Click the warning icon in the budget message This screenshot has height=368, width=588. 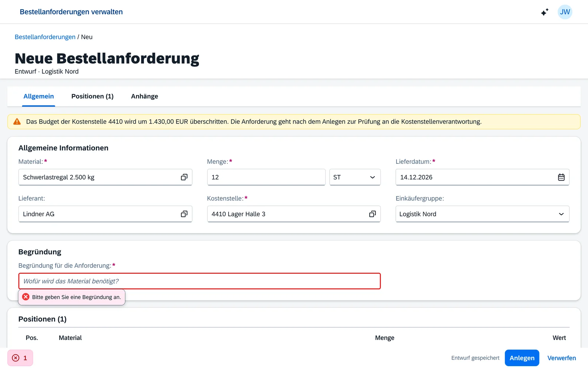17,122
